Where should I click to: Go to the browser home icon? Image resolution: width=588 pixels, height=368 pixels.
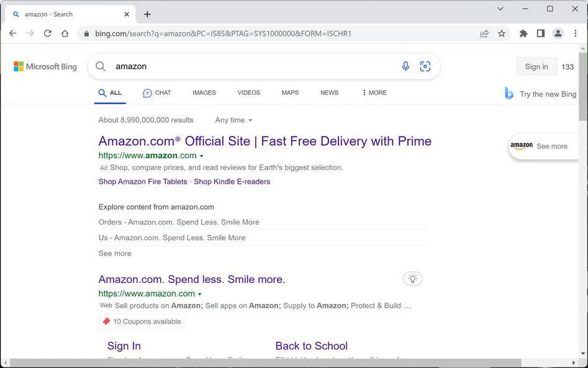pos(65,34)
